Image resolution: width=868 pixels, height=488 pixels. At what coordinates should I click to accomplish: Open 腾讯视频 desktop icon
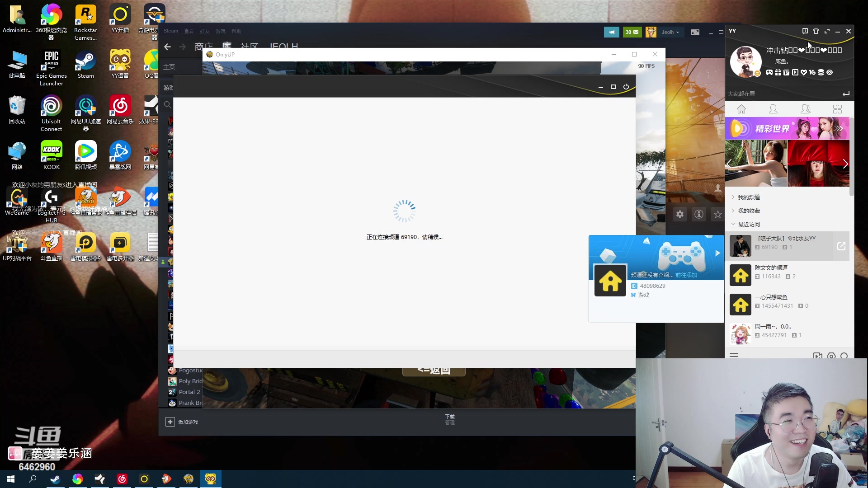click(86, 155)
